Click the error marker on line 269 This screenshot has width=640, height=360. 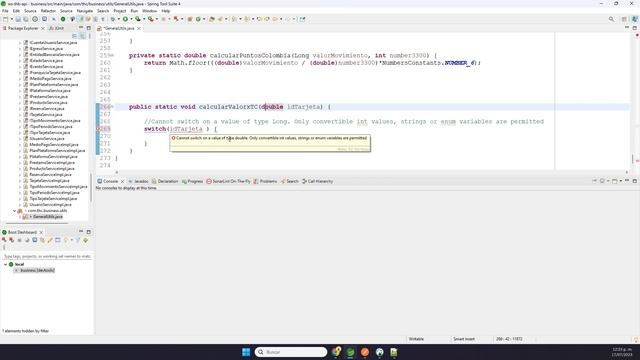[98, 129]
